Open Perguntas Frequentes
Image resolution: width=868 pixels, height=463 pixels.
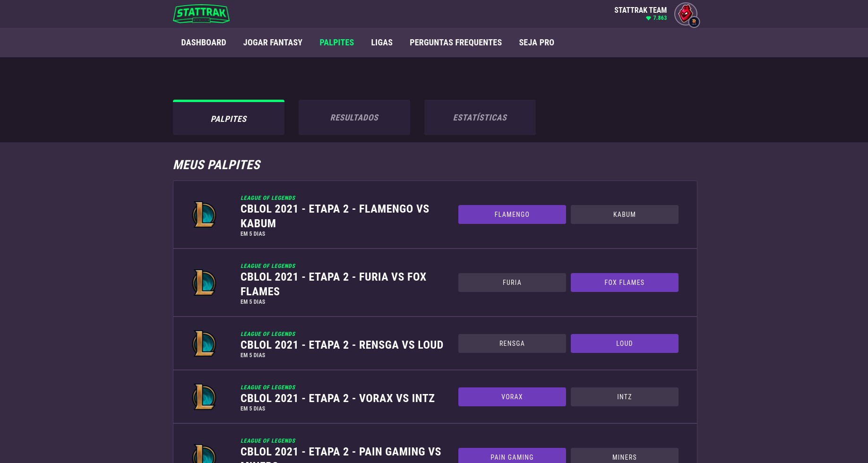coord(455,43)
